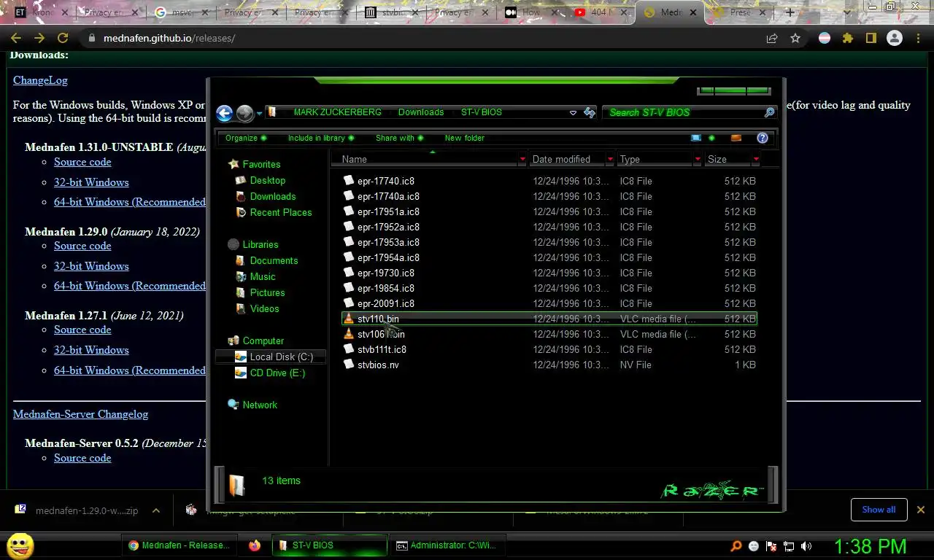
Task: Toggle the preview pane icon
Action: click(736, 138)
